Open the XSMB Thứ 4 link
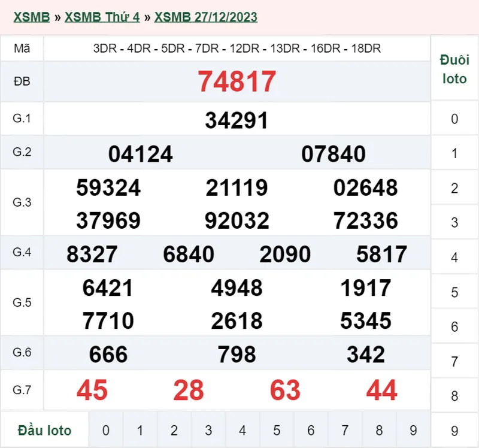479x448 pixels. tap(102, 17)
